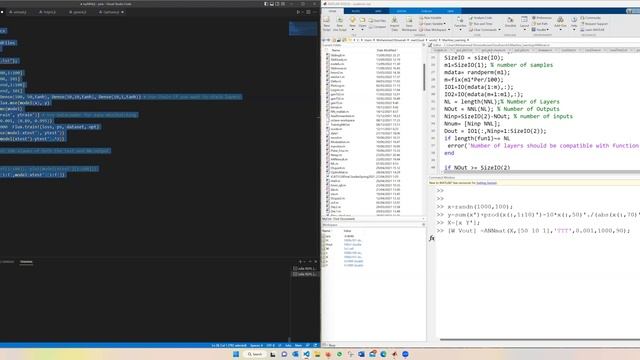Click Microsoft Word taskbar icon
The image size is (640, 360).
(361, 354)
